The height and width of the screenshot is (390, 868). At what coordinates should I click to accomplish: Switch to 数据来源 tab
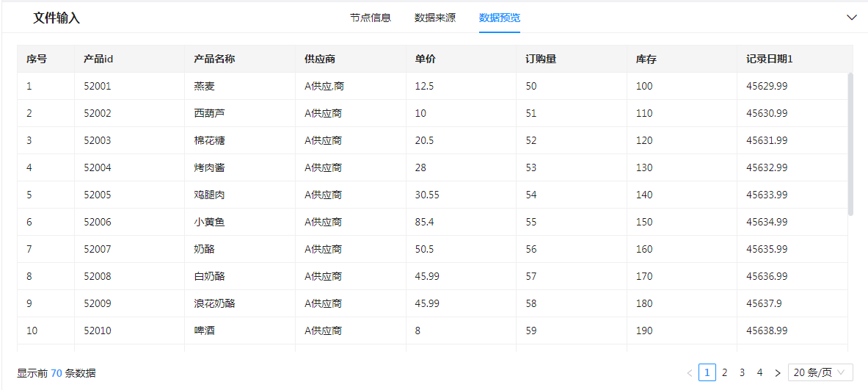click(435, 18)
